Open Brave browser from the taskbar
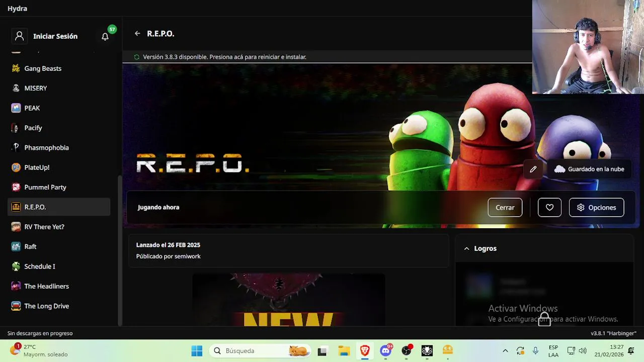 (365, 350)
